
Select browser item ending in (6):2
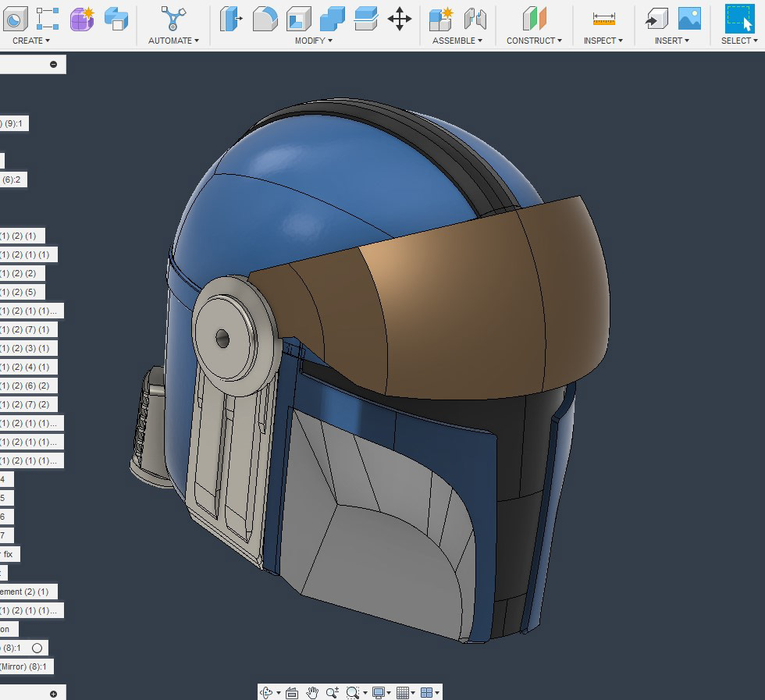[x=13, y=180]
